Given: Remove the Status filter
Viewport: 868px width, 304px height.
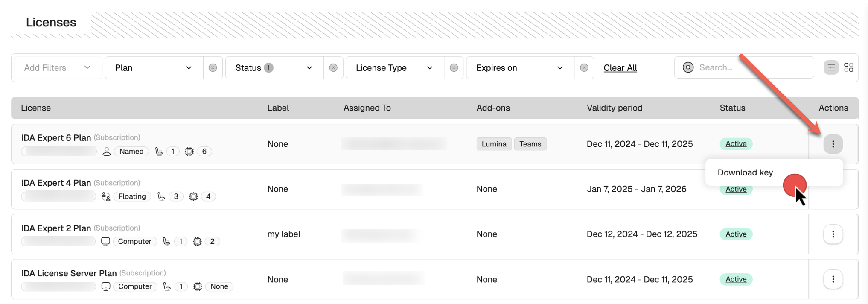Looking at the screenshot, I should [x=333, y=68].
